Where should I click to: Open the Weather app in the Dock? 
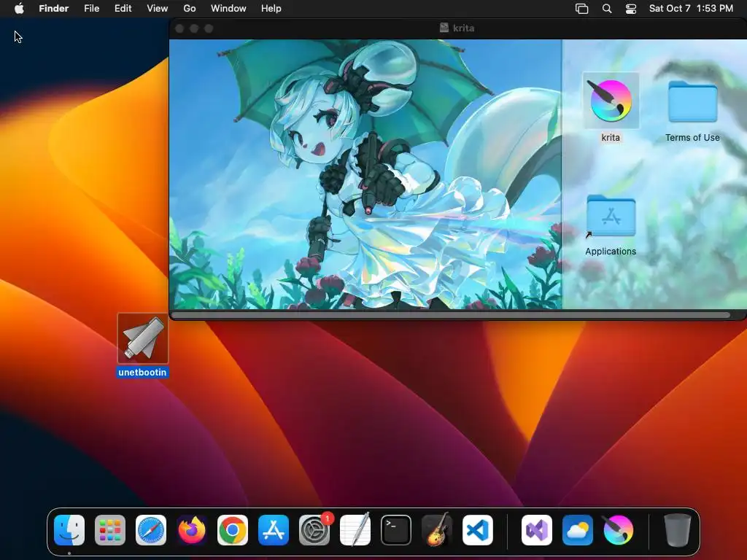[x=578, y=530]
